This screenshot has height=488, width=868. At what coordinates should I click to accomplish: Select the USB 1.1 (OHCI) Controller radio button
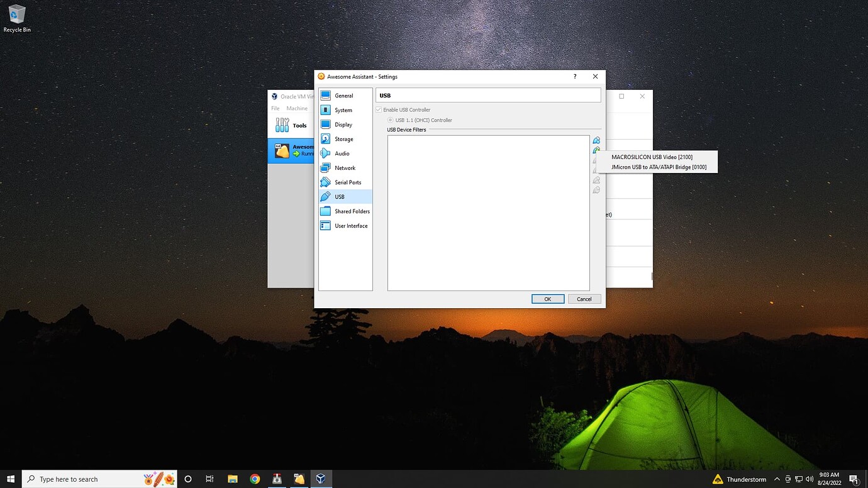tap(391, 120)
